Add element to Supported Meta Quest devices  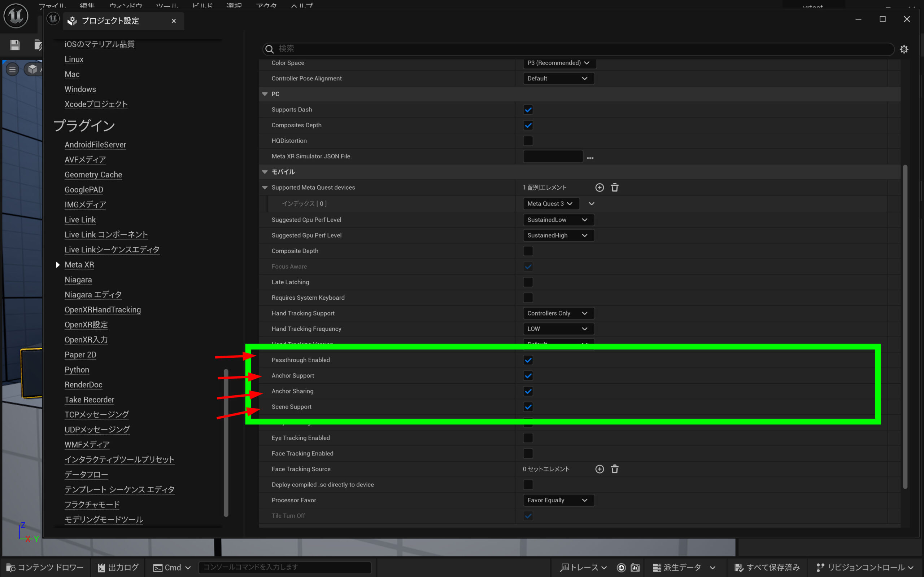(x=600, y=188)
